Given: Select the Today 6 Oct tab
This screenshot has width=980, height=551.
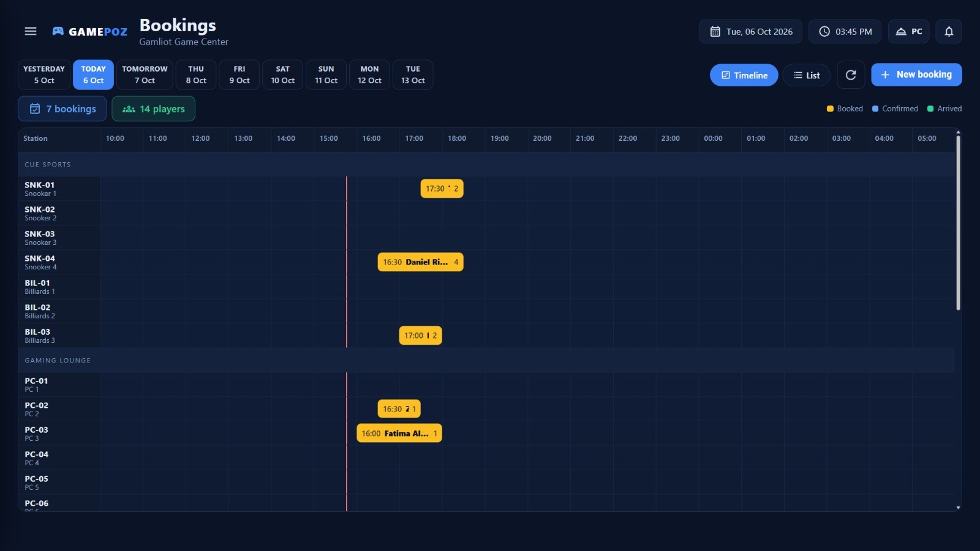Looking at the screenshot, I should click(x=93, y=75).
